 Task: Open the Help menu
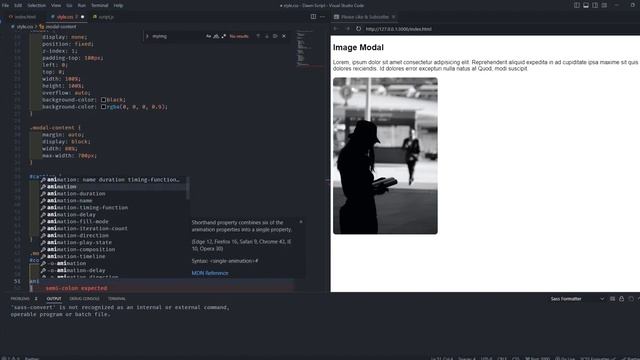click(118, 5)
